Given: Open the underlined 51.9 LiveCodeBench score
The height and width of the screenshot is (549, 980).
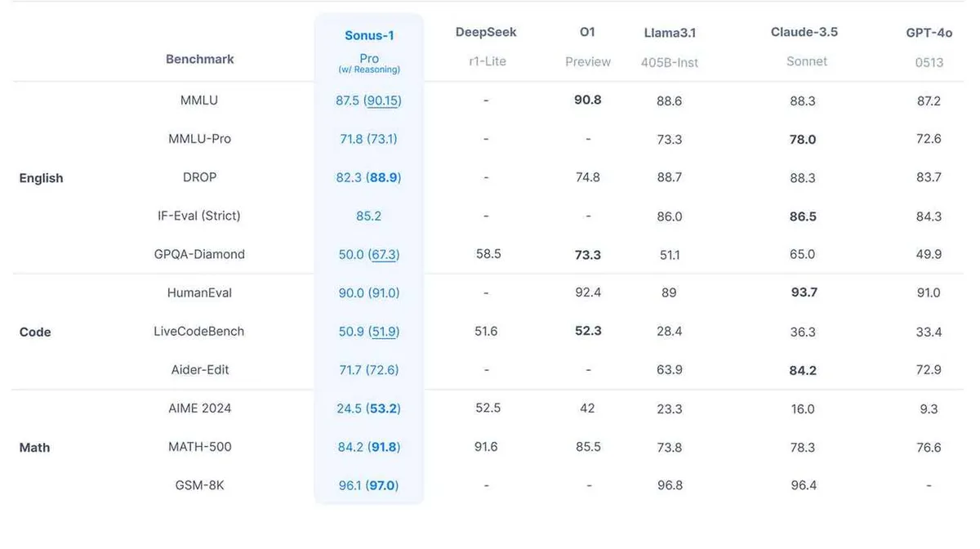Looking at the screenshot, I should click(x=384, y=331).
